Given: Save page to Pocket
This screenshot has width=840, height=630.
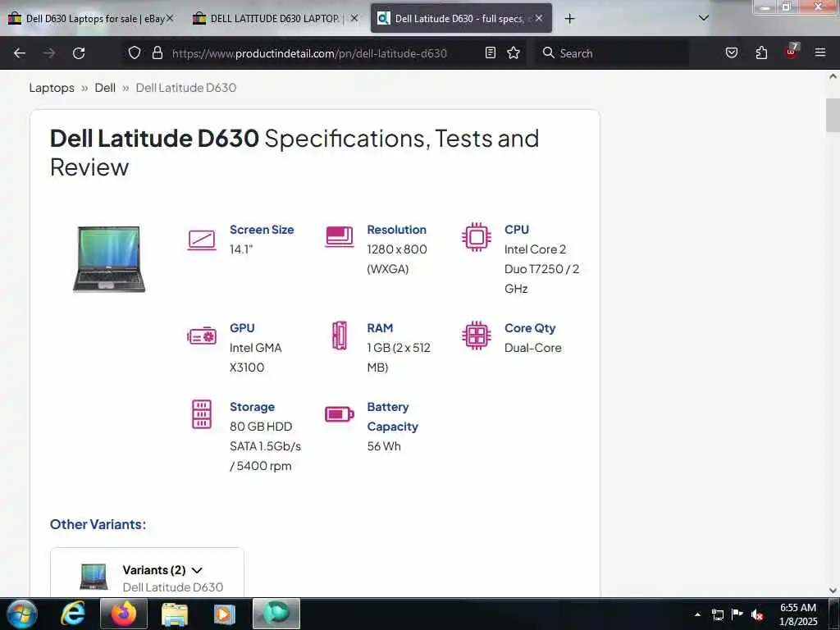Looking at the screenshot, I should pyautogui.click(x=732, y=52).
